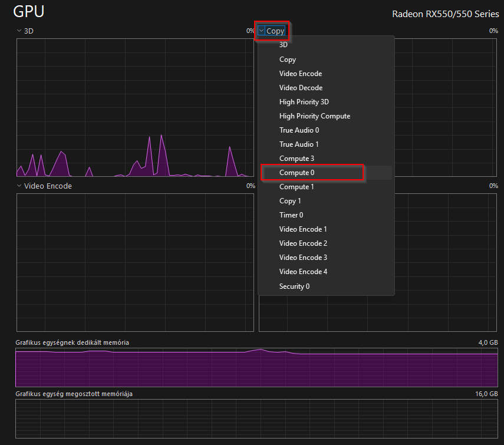Open the Video Encode graph selector chevron
The image size is (504, 445).
tap(19, 186)
